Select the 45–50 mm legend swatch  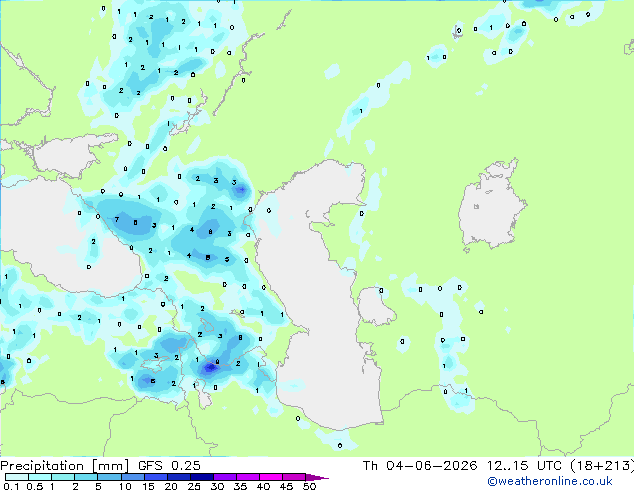(294, 477)
